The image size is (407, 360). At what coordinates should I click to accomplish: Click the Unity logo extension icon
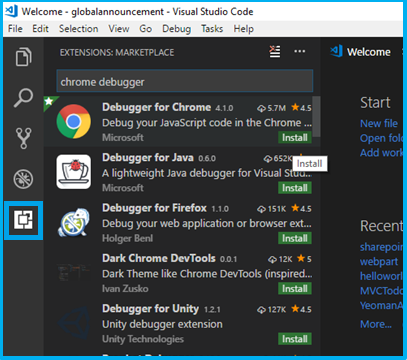tap(74, 323)
